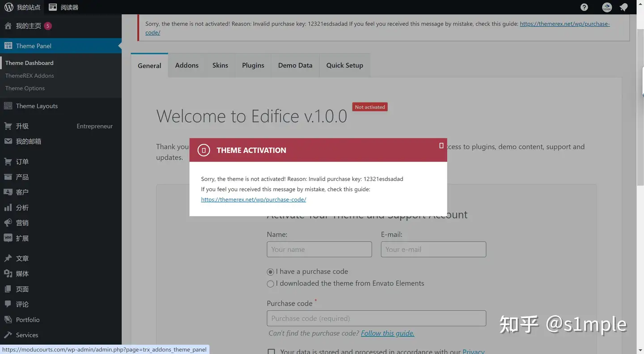Open the 阅读器 reader icon
Screen dimensions: 644x354
point(53,7)
